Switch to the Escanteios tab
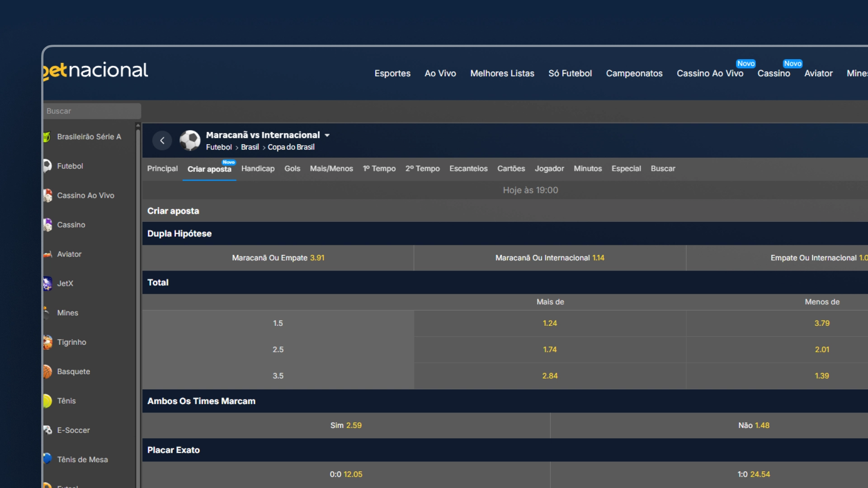868x488 pixels. (468, 169)
